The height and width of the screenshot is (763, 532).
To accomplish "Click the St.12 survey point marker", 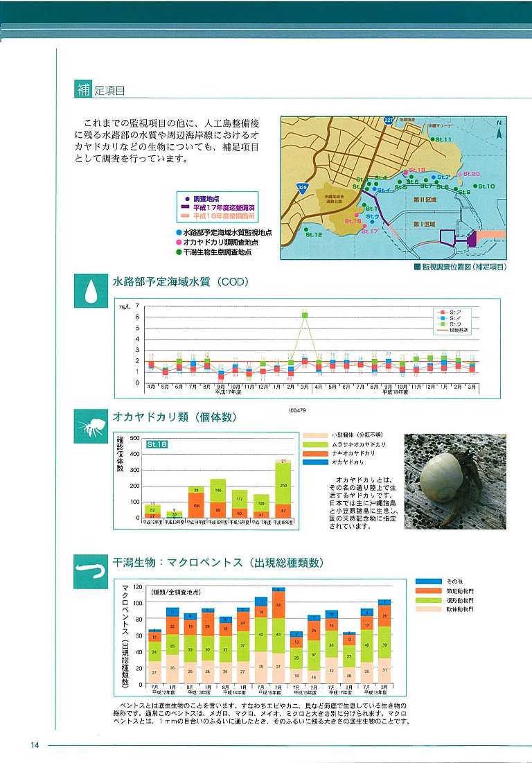I will coord(306,229).
